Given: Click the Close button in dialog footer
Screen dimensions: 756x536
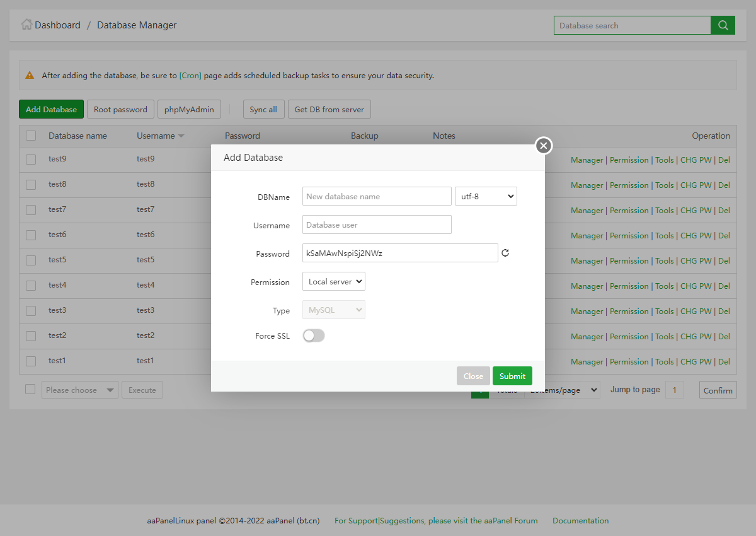Looking at the screenshot, I should point(473,376).
